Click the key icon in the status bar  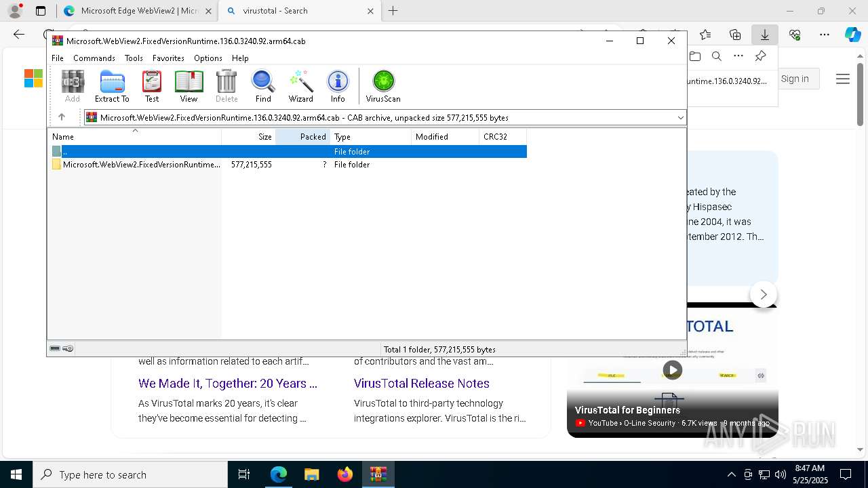(68, 348)
